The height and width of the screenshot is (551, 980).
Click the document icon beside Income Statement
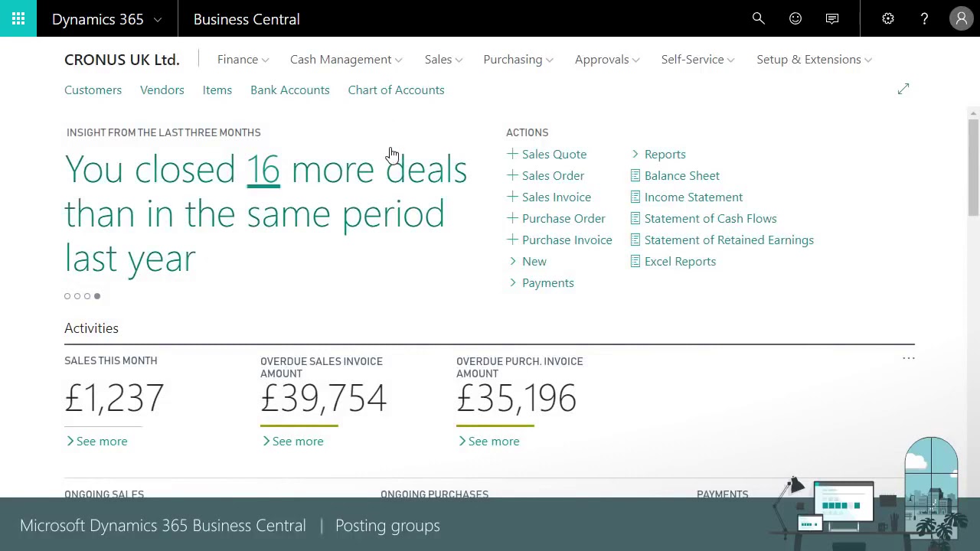click(635, 197)
